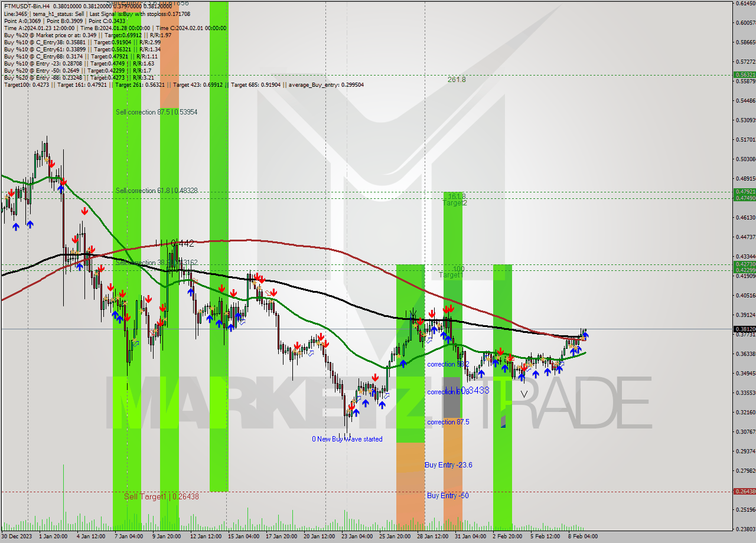Click the '2 Feb 20:00' time axis label

coord(509,537)
